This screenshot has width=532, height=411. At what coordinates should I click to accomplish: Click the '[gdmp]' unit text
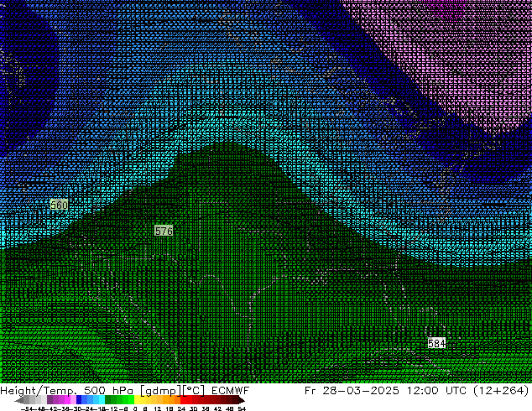pyautogui.click(x=159, y=391)
